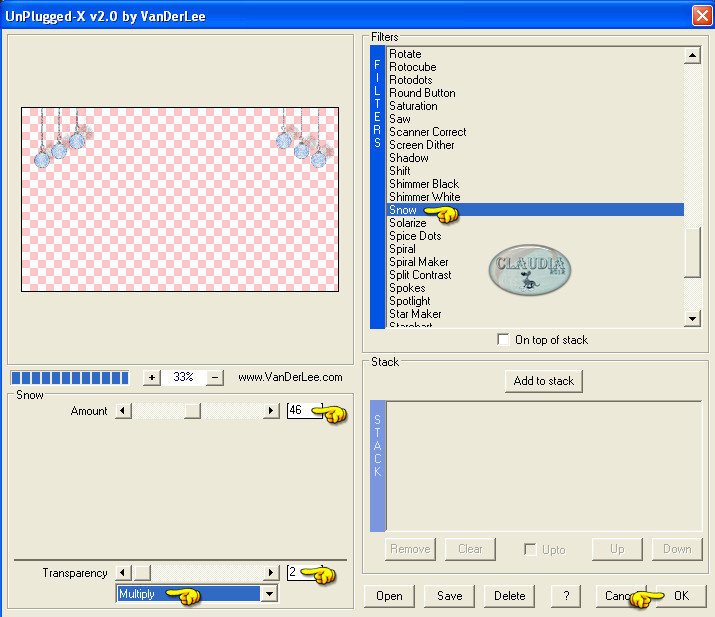Click the Remove button
Image resolution: width=715 pixels, height=617 pixels.
410,549
